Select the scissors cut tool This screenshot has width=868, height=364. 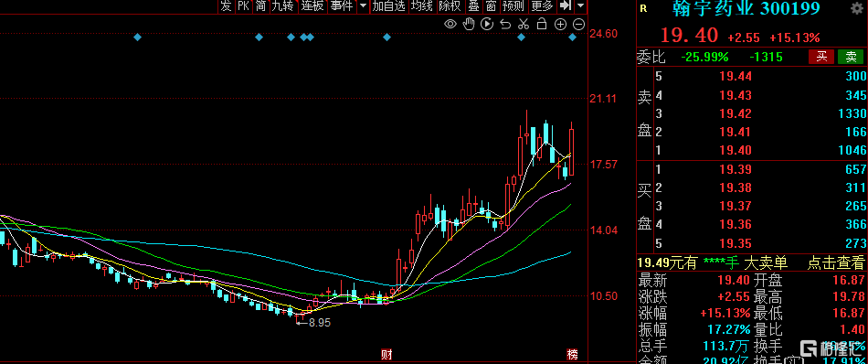[524, 24]
